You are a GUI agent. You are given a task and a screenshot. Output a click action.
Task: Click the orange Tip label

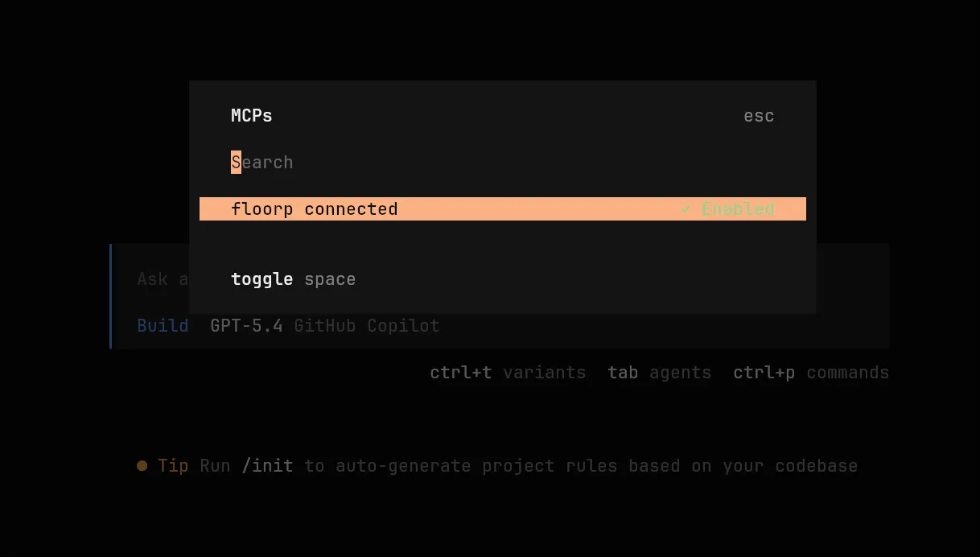click(x=173, y=466)
